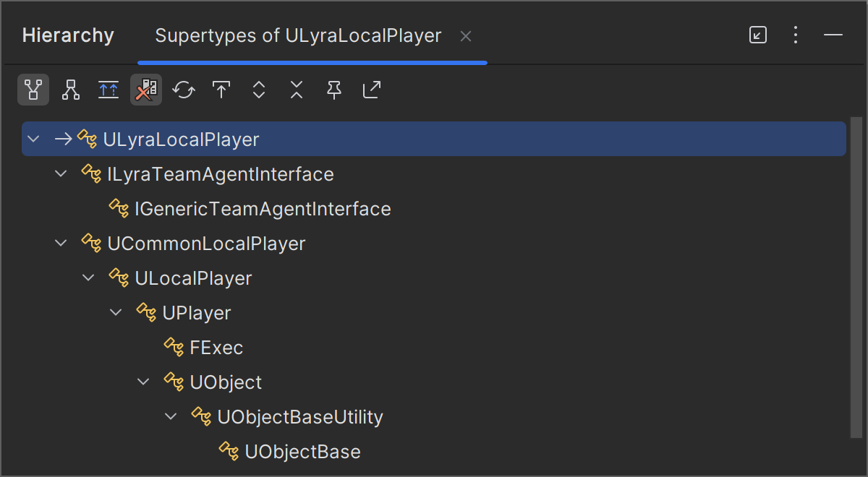The width and height of the screenshot is (868, 477).
Task: Toggle the hide non-project classes filter
Action: [x=146, y=90]
